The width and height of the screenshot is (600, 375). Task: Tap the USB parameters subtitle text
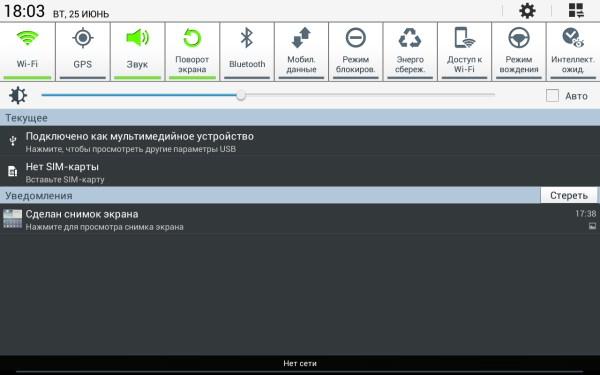[x=130, y=149]
